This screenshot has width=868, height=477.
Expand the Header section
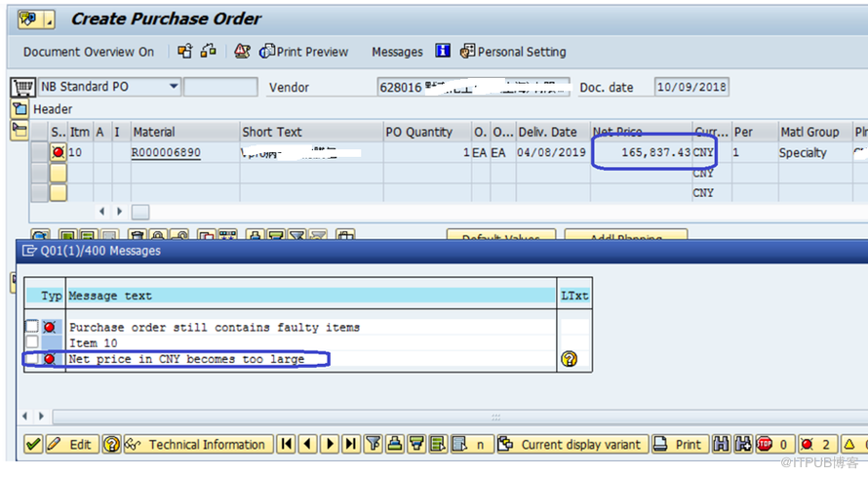coord(20,109)
